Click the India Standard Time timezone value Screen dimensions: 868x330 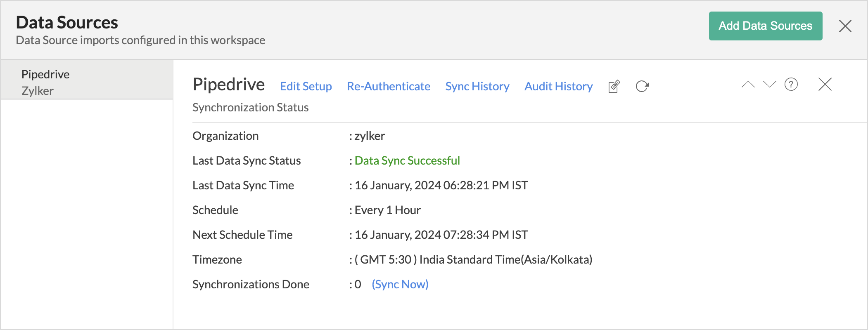point(474,259)
